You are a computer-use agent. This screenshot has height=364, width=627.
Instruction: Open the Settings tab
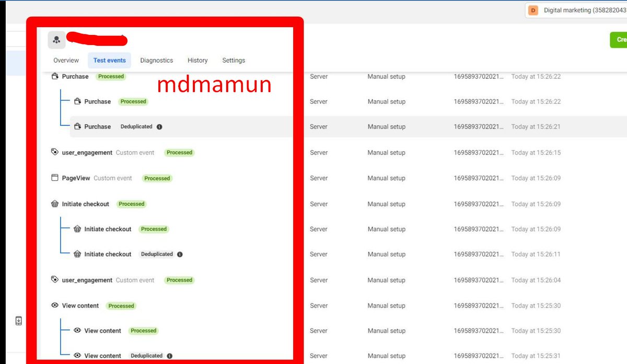(x=233, y=60)
